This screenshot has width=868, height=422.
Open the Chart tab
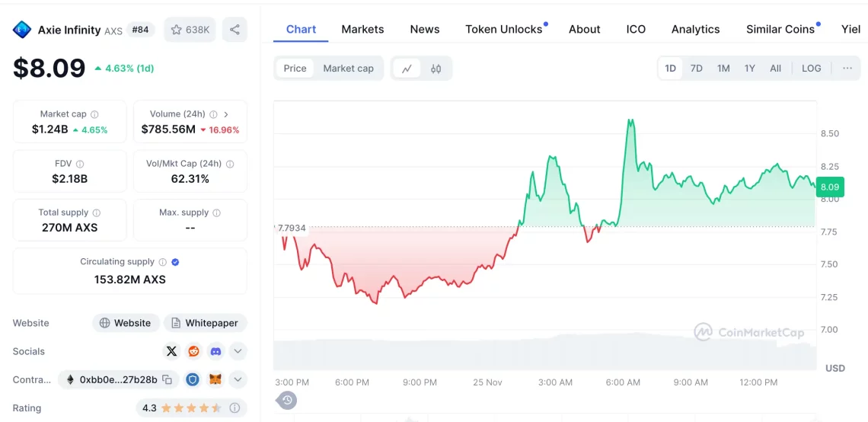pyautogui.click(x=301, y=30)
